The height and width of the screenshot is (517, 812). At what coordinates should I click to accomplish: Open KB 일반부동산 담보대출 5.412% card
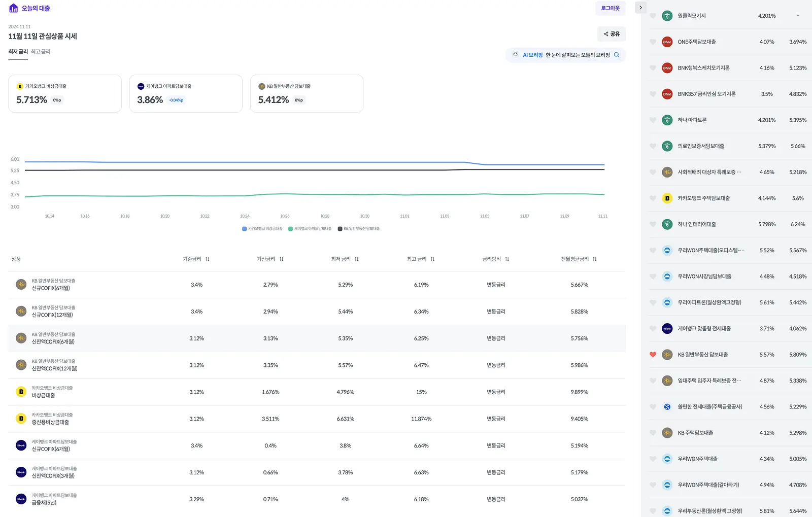(x=307, y=93)
